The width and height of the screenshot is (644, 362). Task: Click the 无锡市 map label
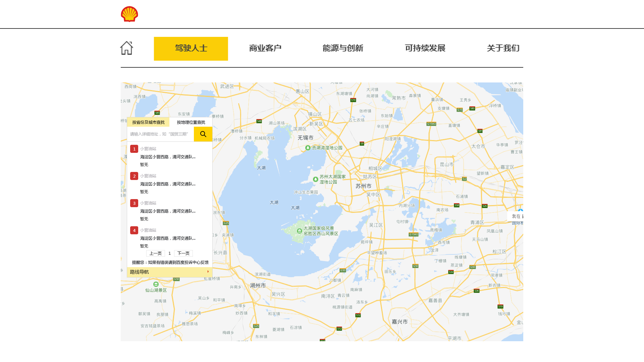pos(306,138)
